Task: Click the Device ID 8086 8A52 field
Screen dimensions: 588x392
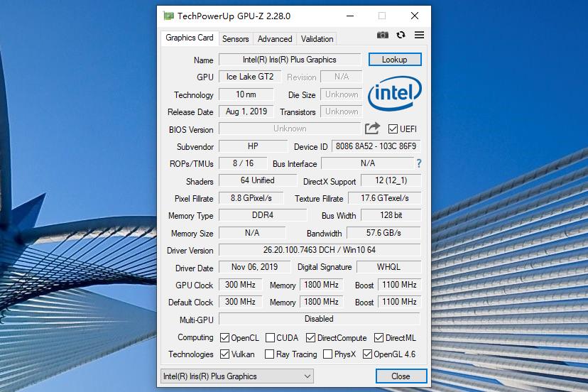Action: 376,146
